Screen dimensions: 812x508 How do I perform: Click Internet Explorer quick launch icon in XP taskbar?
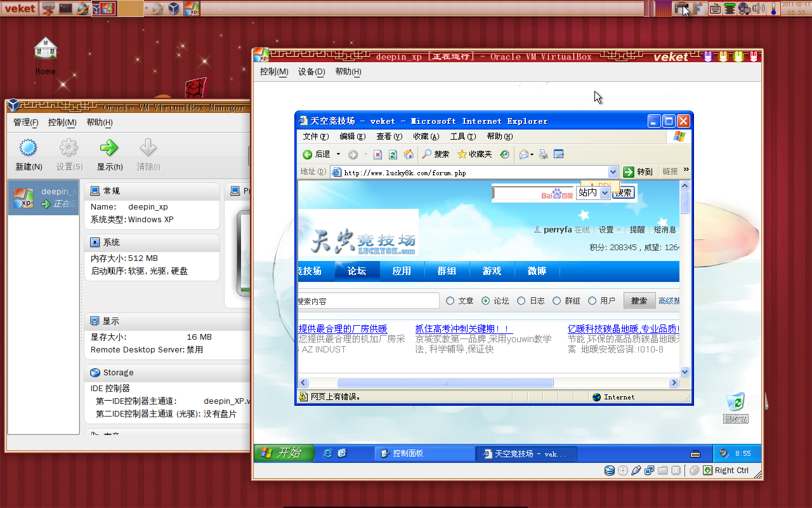328,453
